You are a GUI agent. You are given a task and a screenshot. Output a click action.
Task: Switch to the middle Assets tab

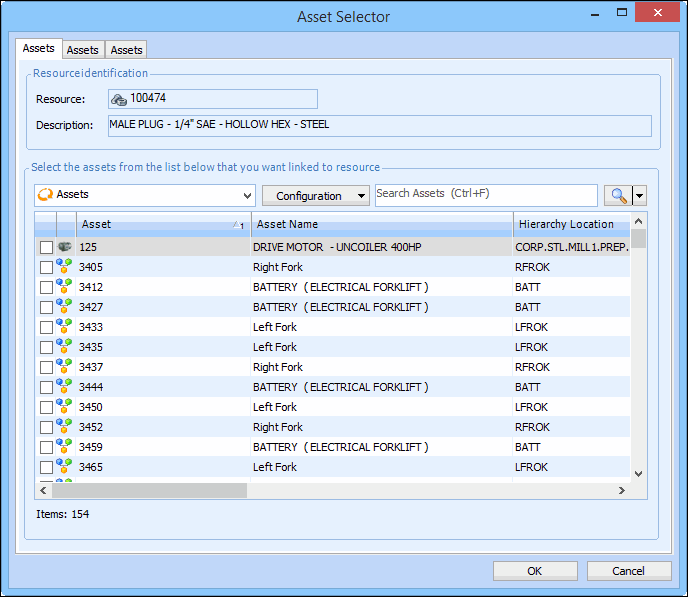coord(82,50)
